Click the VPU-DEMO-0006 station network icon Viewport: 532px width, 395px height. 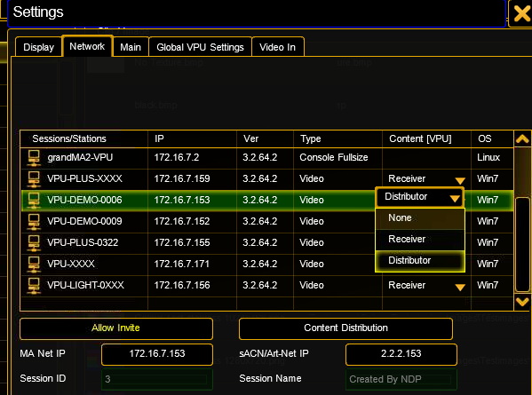pyautogui.click(x=34, y=201)
